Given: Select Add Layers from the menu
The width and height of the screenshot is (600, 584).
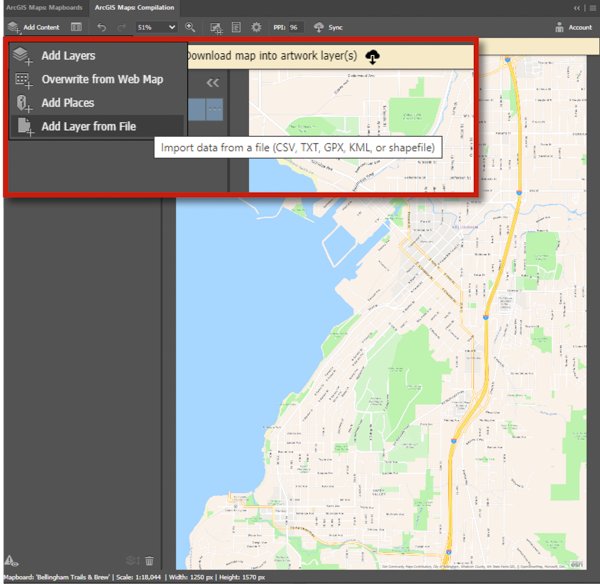Looking at the screenshot, I should tap(68, 56).
